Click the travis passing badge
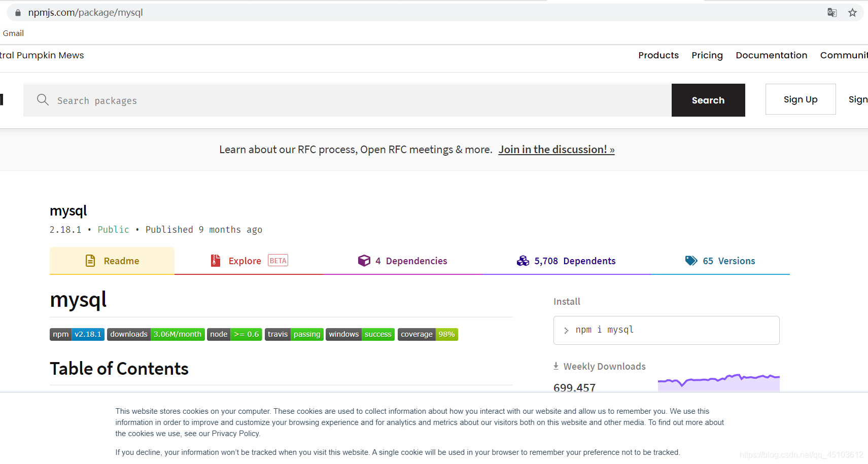Image resolution: width=868 pixels, height=464 pixels. [294, 334]
